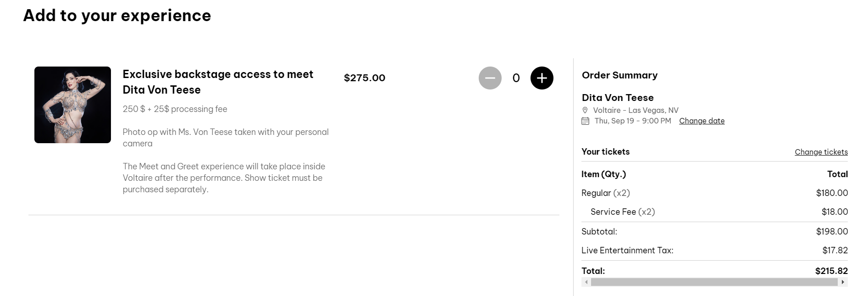
Task: Click the Change date link
Action: [702, 121]
